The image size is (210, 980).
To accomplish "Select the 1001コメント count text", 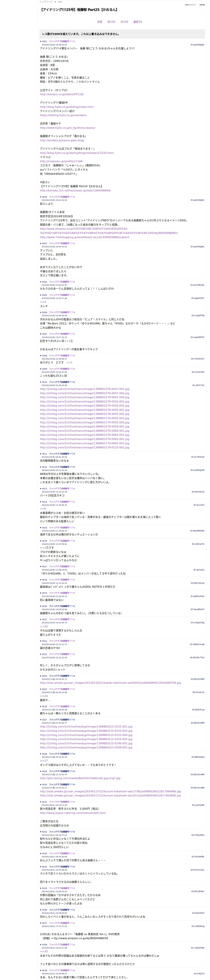I will click(190, 5).
